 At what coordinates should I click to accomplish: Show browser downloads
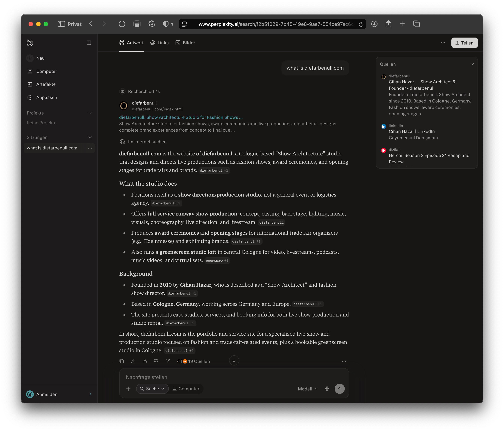tap(374, 24)
